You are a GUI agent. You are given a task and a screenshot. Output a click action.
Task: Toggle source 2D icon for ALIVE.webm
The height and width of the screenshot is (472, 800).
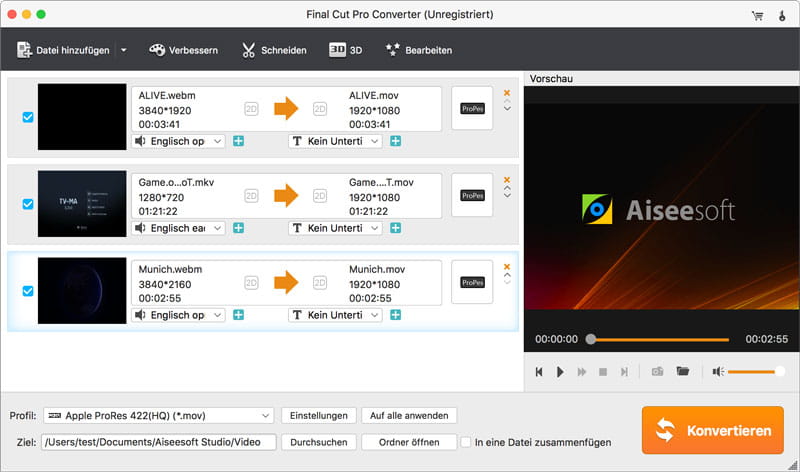point(251,109)
